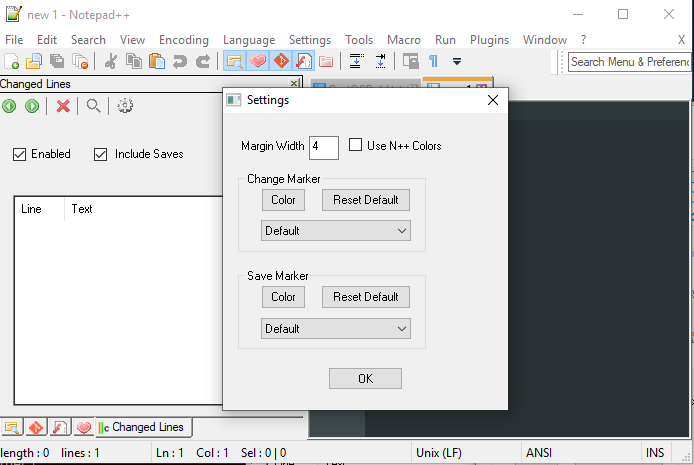This screenshot has height=465, width=694.
Task: Click the Text column header
Action: pos(143,209)
